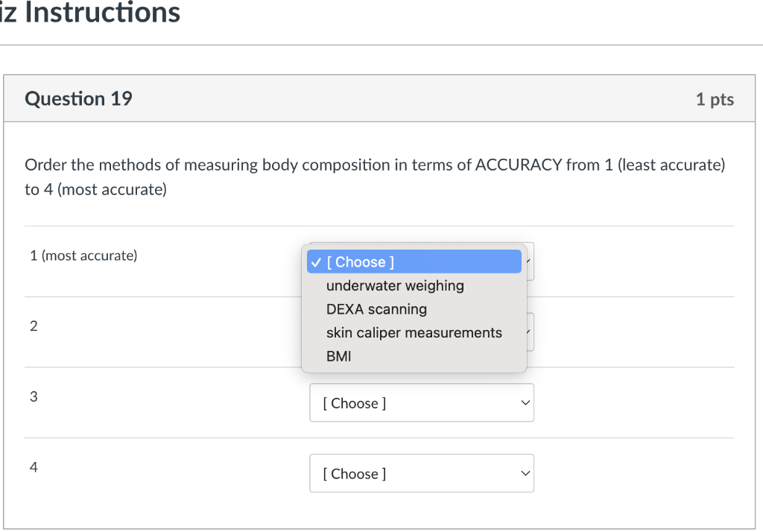Open the Quiz Instructions heading

pyautogui.click(x=89, y=13)
